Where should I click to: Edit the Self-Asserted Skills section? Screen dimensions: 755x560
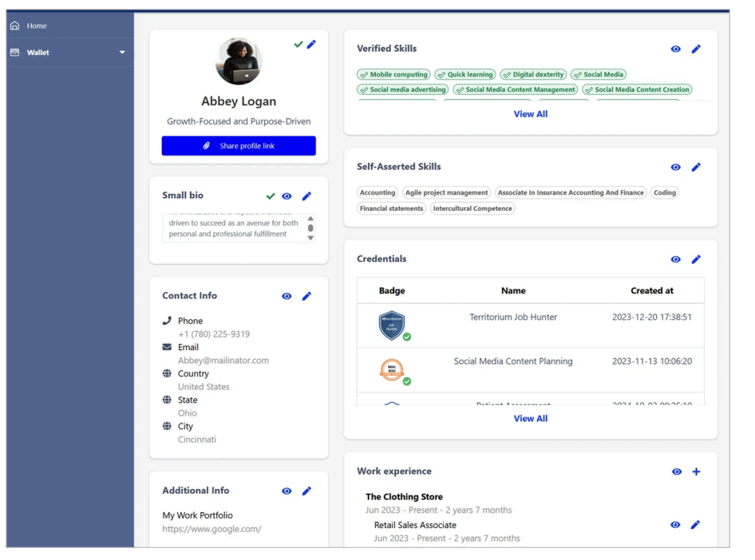click(696, 168)
